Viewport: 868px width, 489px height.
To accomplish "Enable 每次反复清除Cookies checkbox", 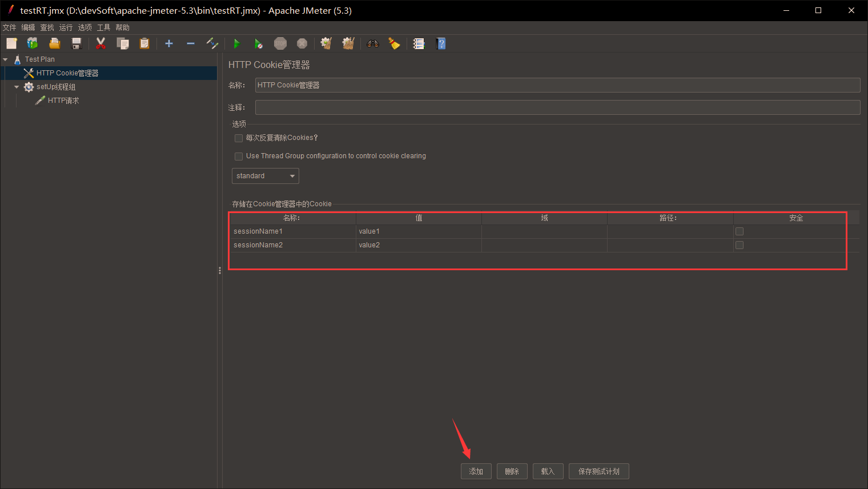I will (239, 138).
